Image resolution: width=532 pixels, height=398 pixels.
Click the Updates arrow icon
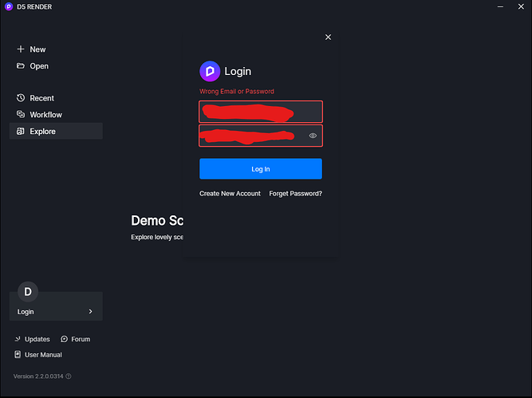18,339
